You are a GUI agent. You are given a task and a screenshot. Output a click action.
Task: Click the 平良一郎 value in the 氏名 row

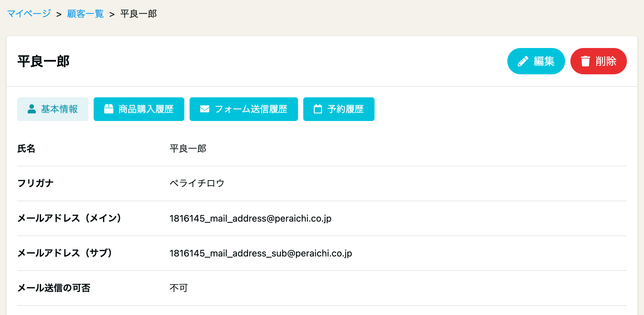click(x=188, y=149)
